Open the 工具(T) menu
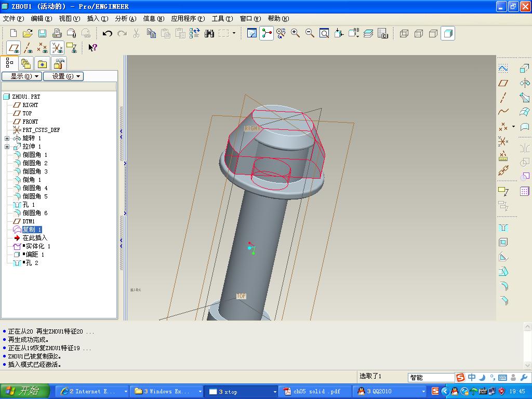The height and width of the screenshot is (399, 532). [x=222, y=19]
